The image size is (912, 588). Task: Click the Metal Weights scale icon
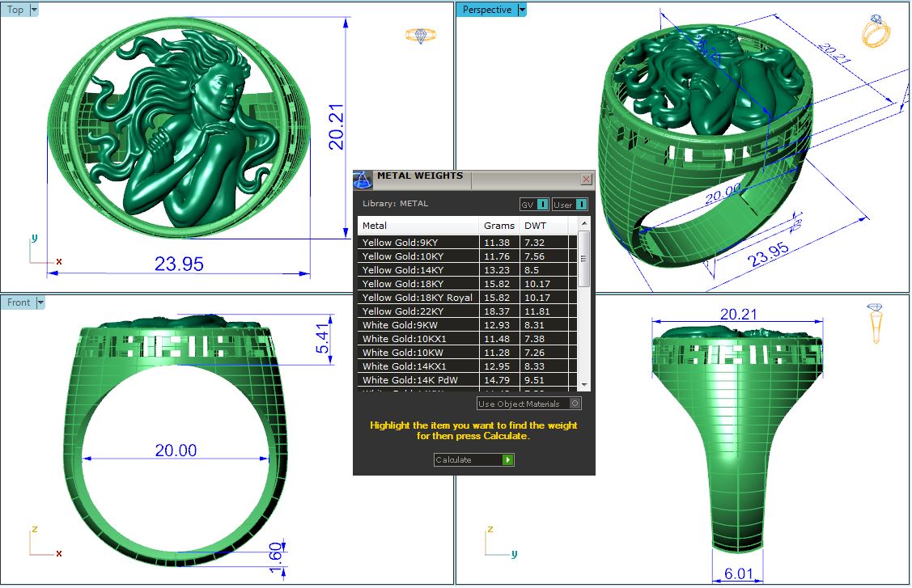tap(363, 179)
